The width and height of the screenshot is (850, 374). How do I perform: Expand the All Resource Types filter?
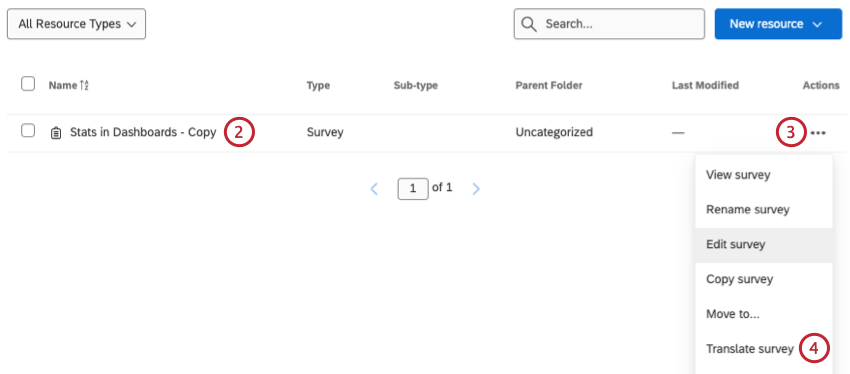76,24
